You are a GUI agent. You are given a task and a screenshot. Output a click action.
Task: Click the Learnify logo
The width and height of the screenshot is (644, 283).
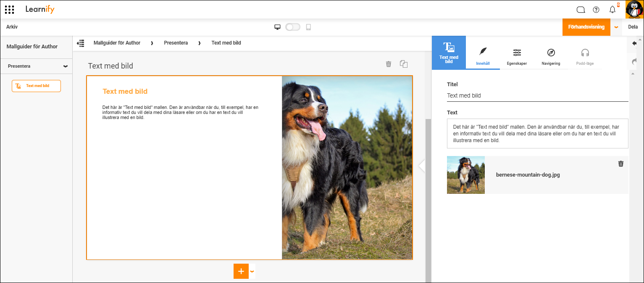(40, 9)
